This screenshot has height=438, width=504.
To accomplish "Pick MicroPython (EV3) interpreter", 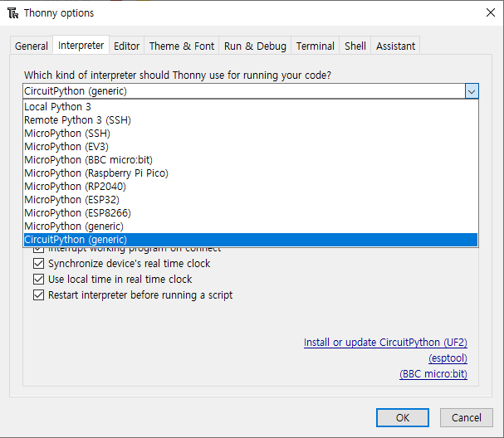I will pyautogui.click(x=251, y=147).
